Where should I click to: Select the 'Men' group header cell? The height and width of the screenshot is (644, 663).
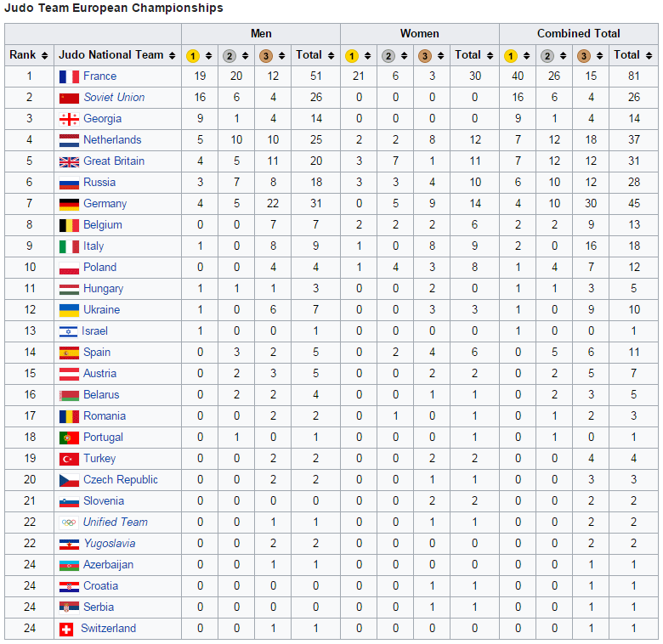tap(261, 34)
